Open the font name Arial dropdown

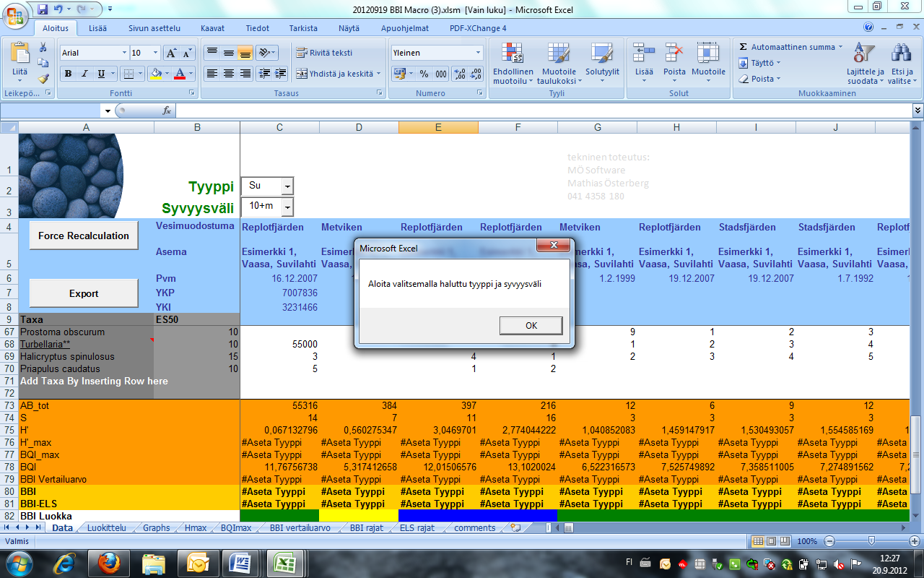click(123, 53)
